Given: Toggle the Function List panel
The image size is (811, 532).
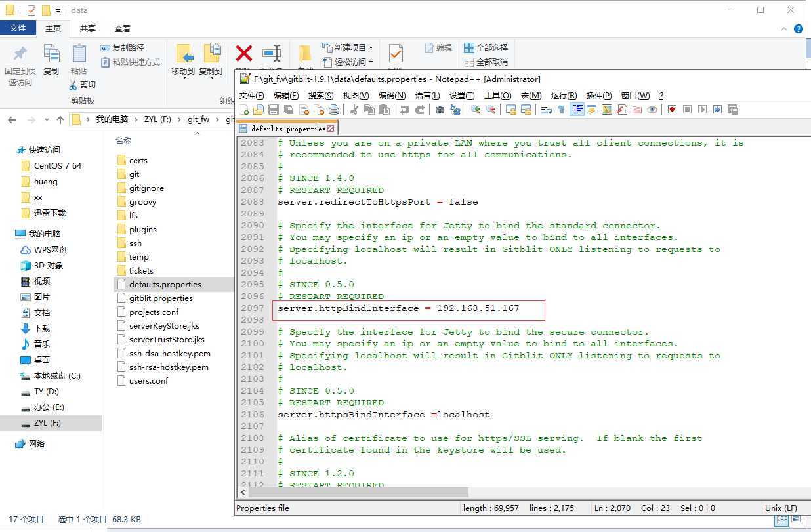Looking at the screenshot, I should [622, 110].
